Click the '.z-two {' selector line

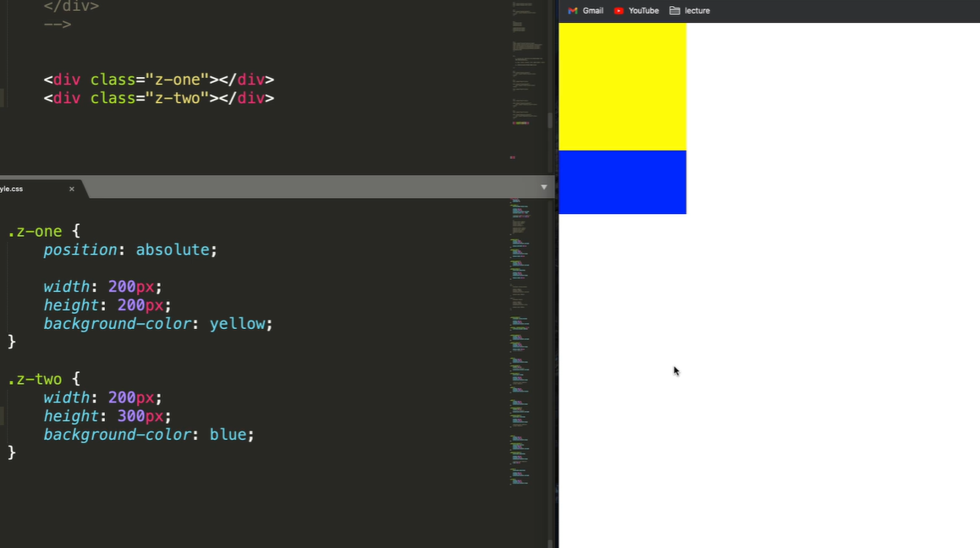coord(44,379)
